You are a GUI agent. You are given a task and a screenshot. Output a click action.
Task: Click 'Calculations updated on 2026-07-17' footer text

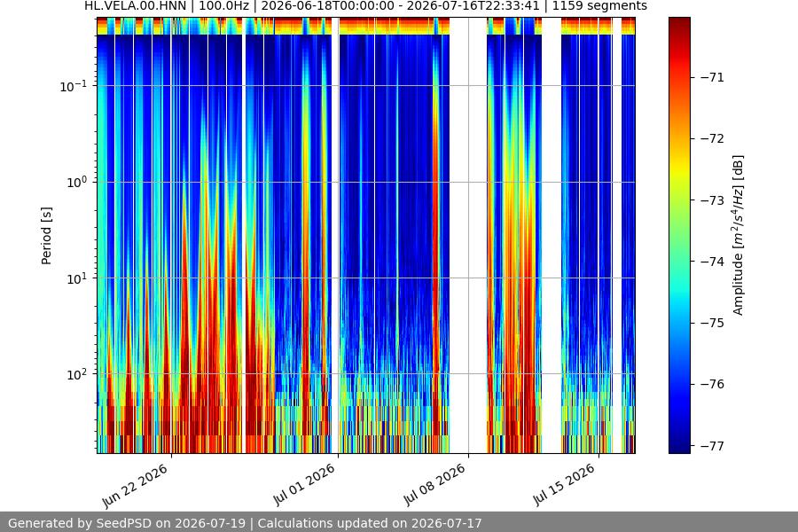pyautogui.click(x=370, y=523)
